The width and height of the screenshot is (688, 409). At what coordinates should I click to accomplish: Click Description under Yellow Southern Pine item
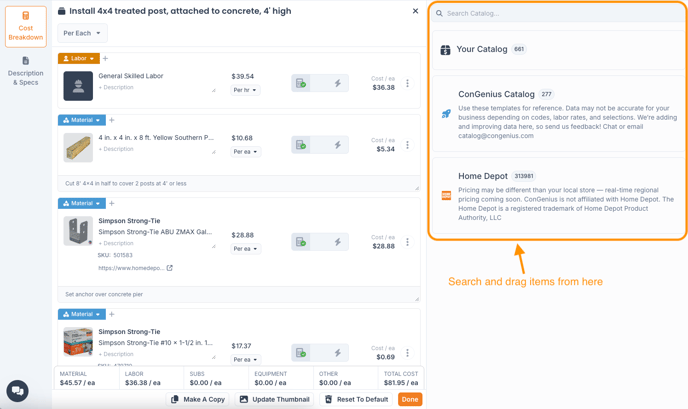(116, 149)
